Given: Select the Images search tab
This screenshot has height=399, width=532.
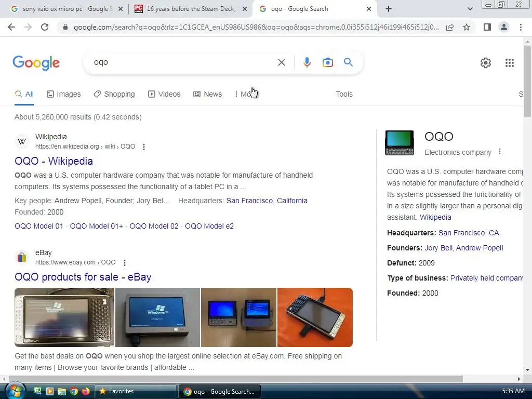Looking at the screenshot, I should click(64, 94).
